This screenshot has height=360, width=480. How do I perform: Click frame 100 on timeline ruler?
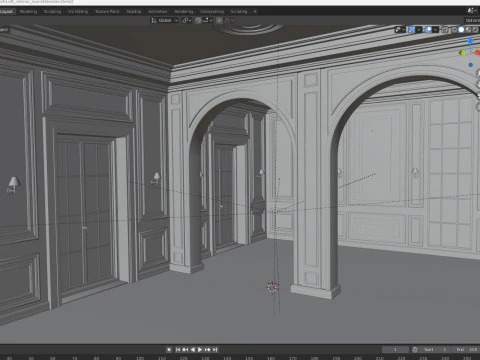click(140, 358)
